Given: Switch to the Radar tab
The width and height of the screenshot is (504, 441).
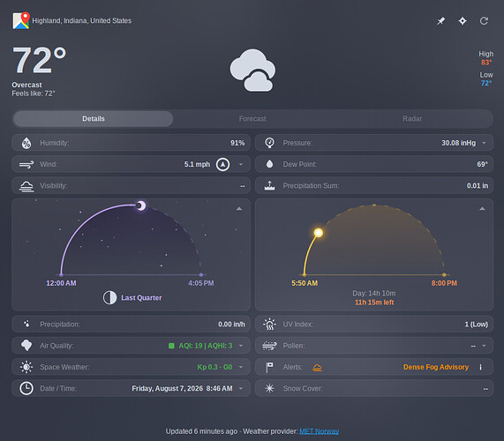Looking at the screenshot, I should click(412, 119).
